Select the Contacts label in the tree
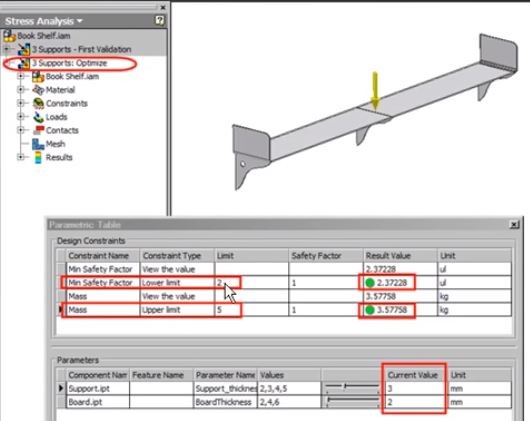530x421 pixels. [x=62, y=130]
